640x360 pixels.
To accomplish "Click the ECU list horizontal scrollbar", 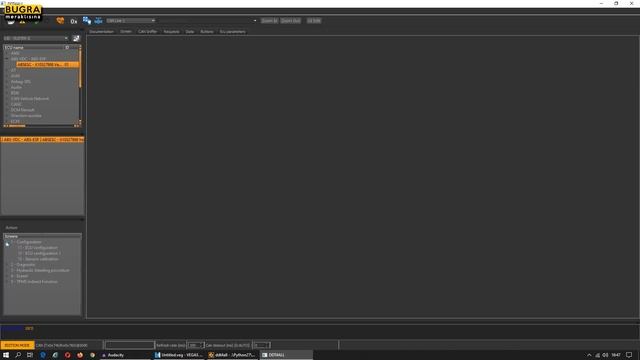I will 41,126.
